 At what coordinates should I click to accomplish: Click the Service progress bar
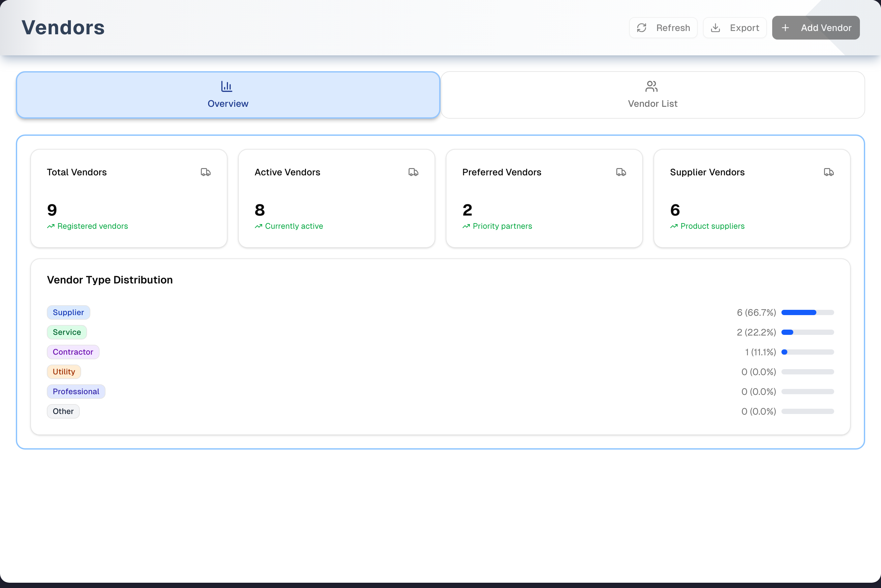(807, 332)
